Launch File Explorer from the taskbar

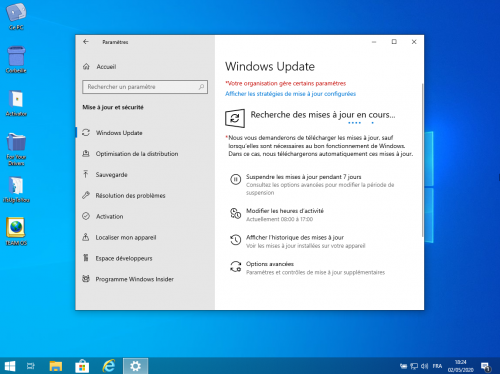click(56, 366)
